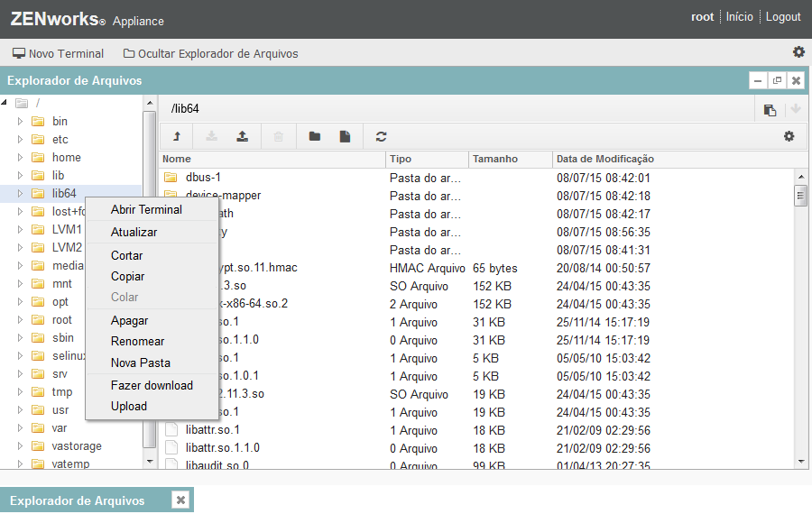Click the Logout link
812x514 pixels.
click(x=782, y=17)
